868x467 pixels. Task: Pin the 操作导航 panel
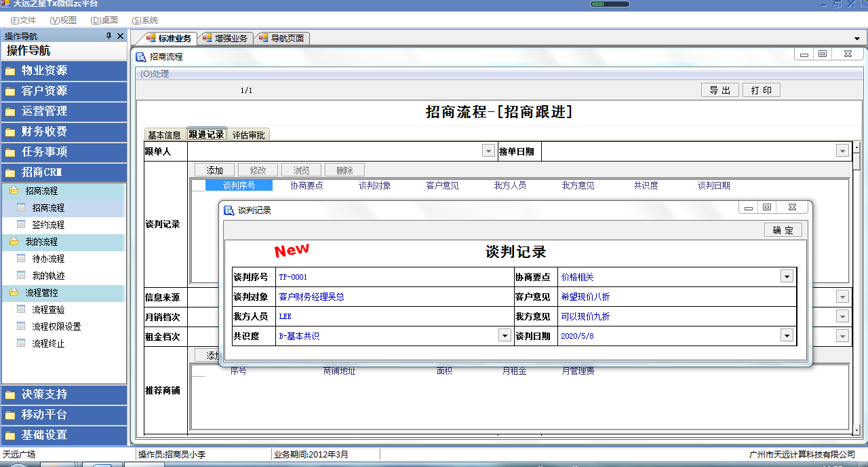point(108,36)
